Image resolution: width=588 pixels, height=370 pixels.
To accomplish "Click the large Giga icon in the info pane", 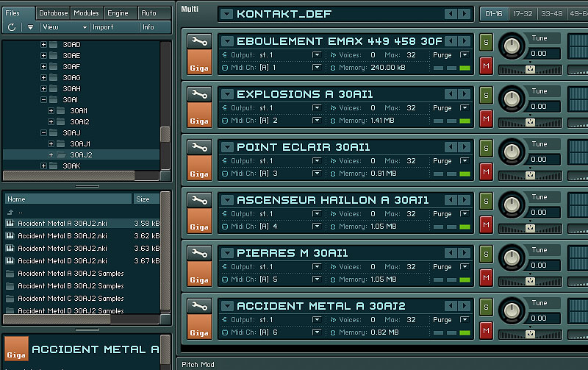I will 16,349.
